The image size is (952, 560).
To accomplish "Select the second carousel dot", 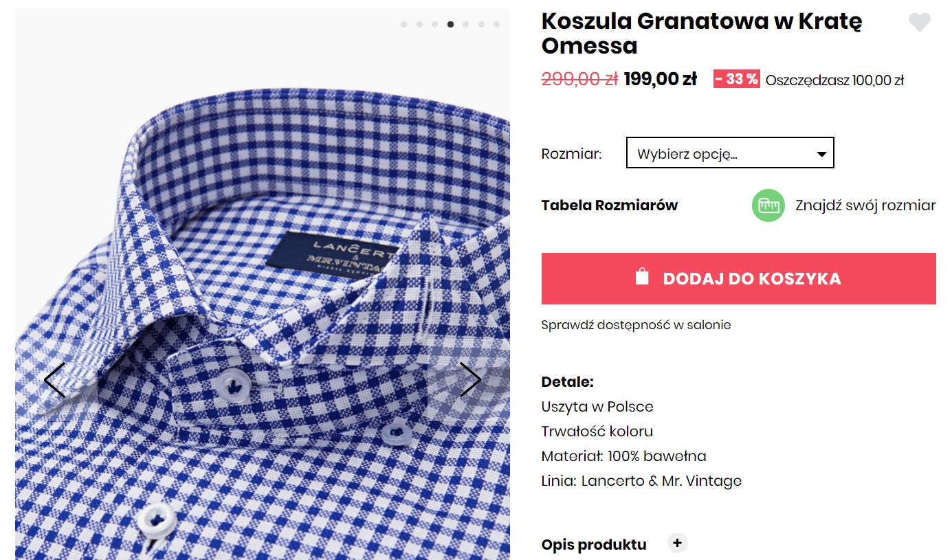I will click(419, 24).
